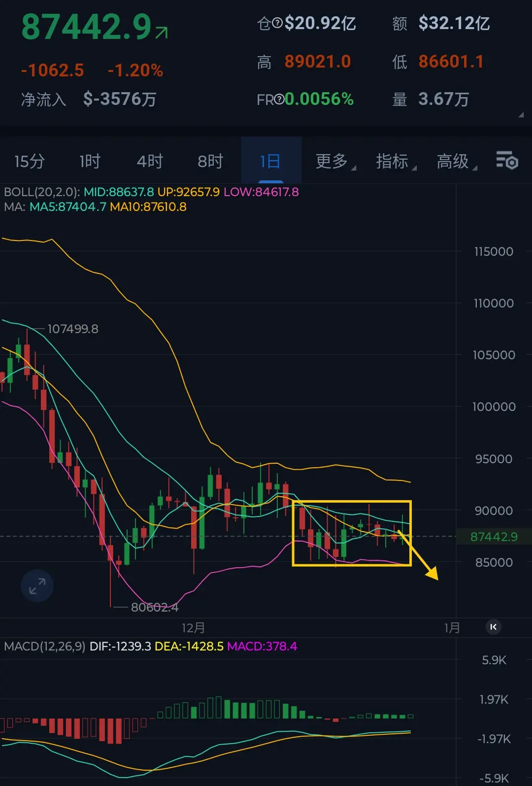The image size is (532, 786).
Task: Tap the current price tag on axis
Action: [494, 536]
